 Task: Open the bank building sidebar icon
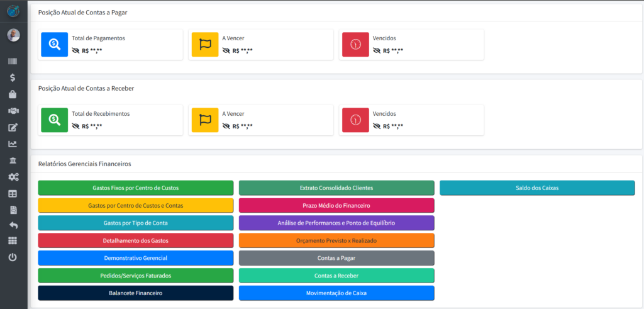[x=13, y=160]
